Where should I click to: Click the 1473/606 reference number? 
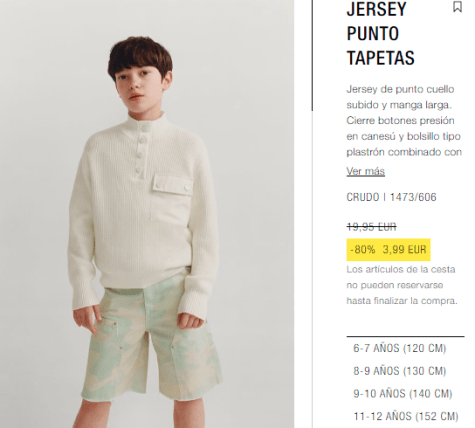(413, 197)
